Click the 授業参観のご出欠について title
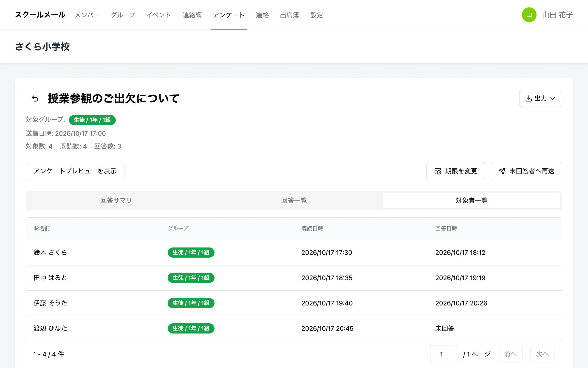This screenshot has width=588, height=368. pyautogui.click(x=113, y=99)
